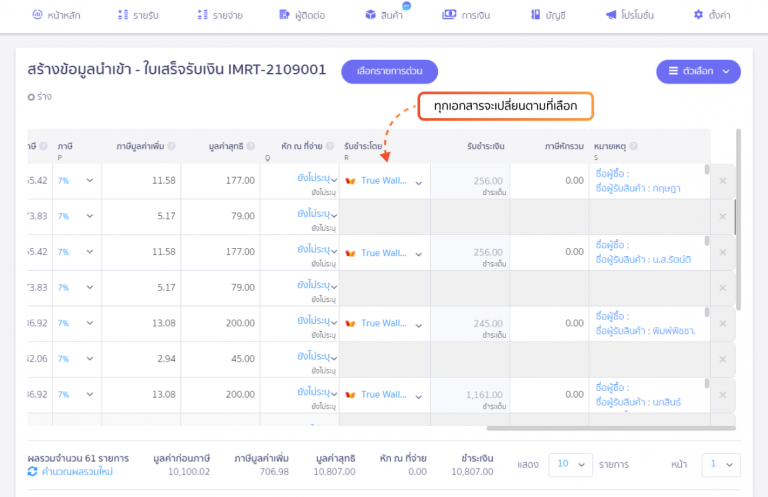This screenshot has width=768, height=497.
Task: Click the notification badge on สินค้า menu
Action: (407, 6)
